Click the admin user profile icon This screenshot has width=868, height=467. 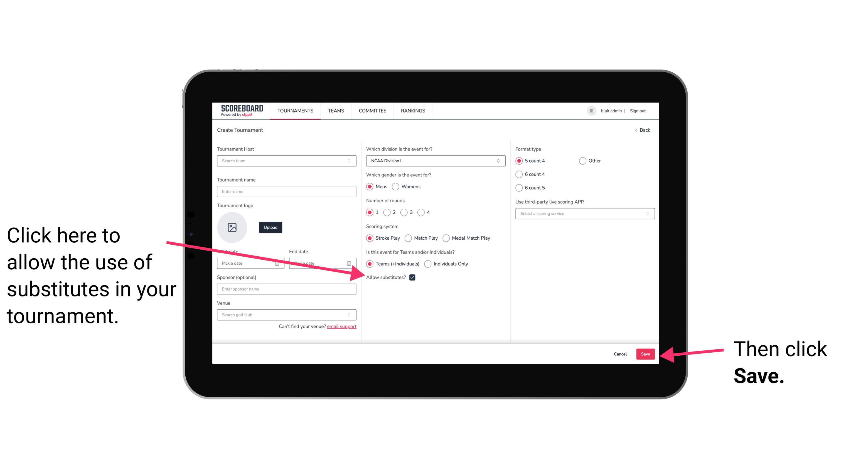click(x=591, y=110)
